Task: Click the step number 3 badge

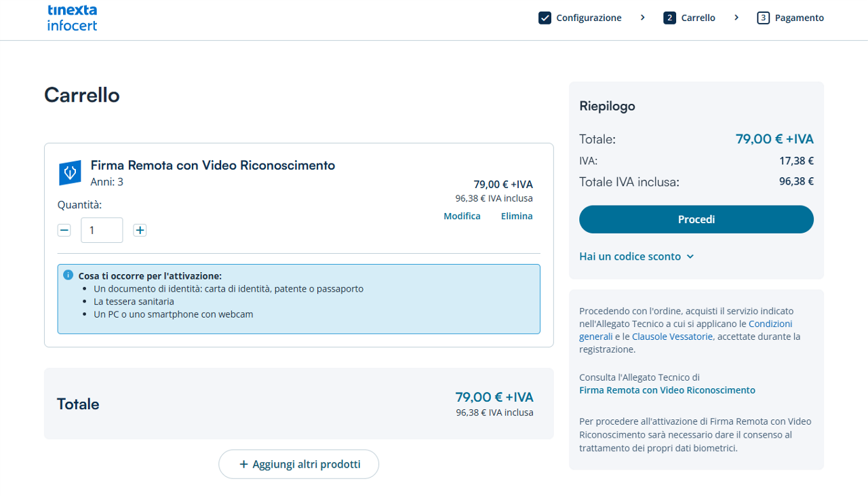Action: click(763, 18)
